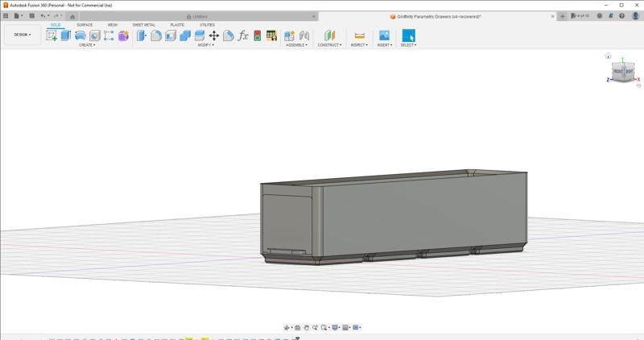The height and width of the screenshot is (340, 644).
Task: Open the Help question mark icon
Action: [622, 16]
